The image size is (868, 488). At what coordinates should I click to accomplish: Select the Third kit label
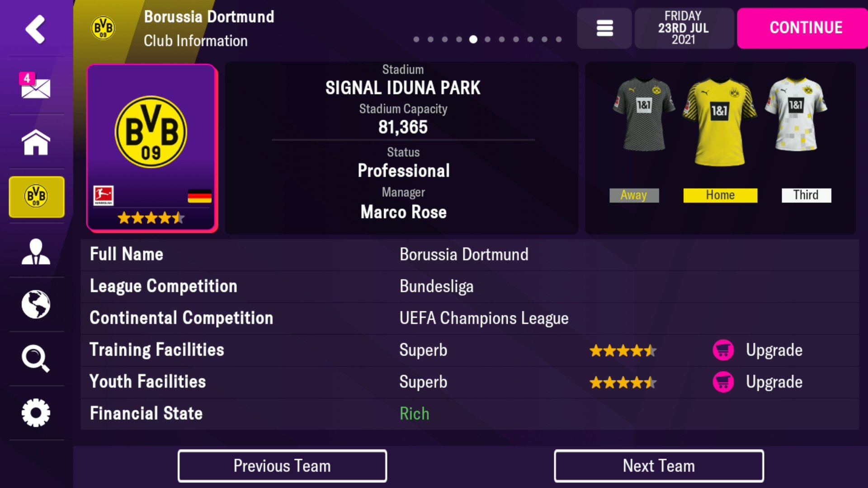pyautogui.click(x=806, y=195)
